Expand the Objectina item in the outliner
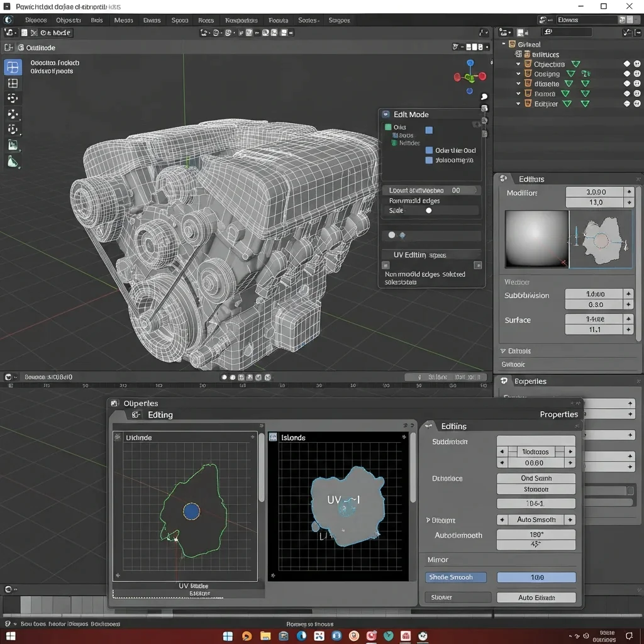 click(518, 64)
